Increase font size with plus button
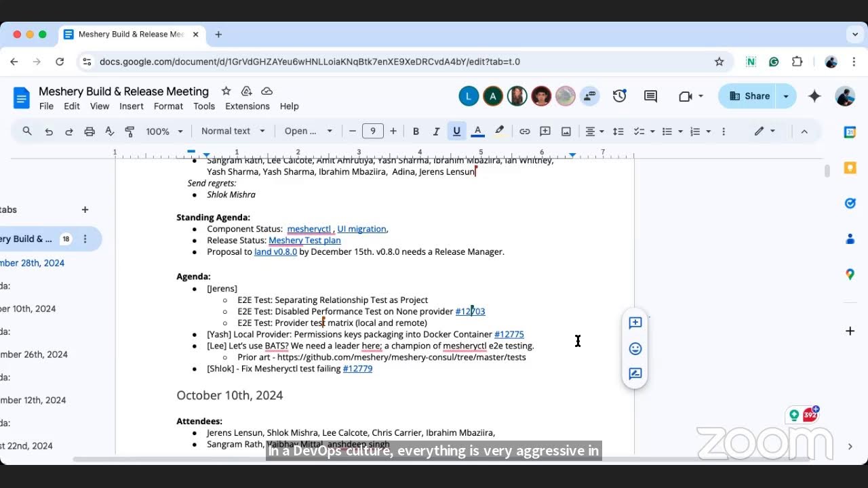The height and width of the screenshot is (488, 868). [393, 131]
